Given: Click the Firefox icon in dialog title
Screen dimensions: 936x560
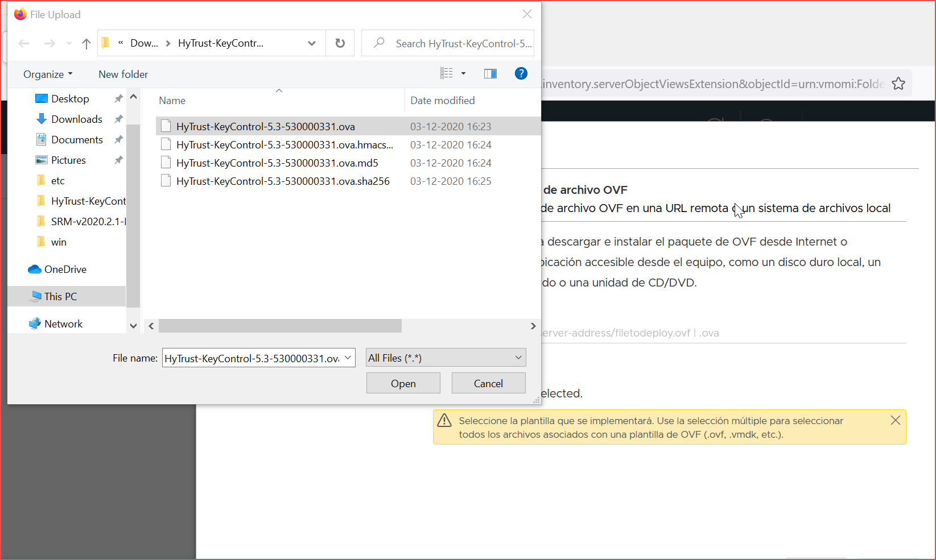Looking at the screenshot, I should point(20,14).
